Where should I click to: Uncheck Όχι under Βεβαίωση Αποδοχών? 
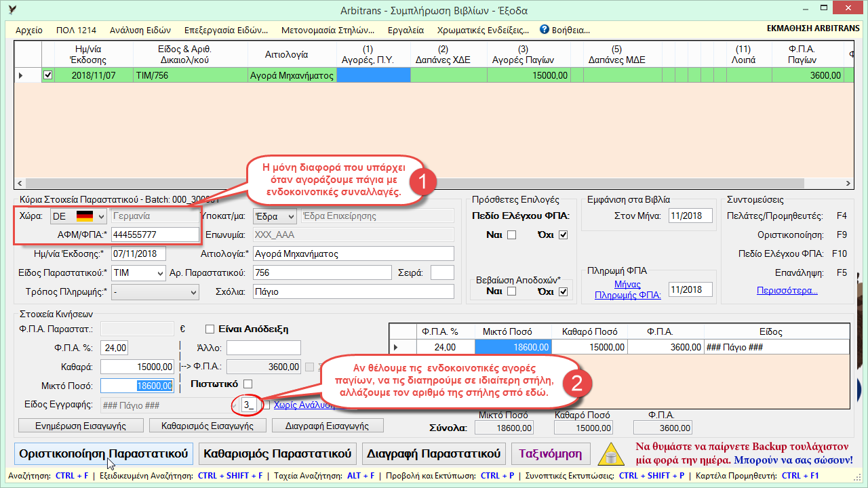pyautogui.click(x=563, y=291)
